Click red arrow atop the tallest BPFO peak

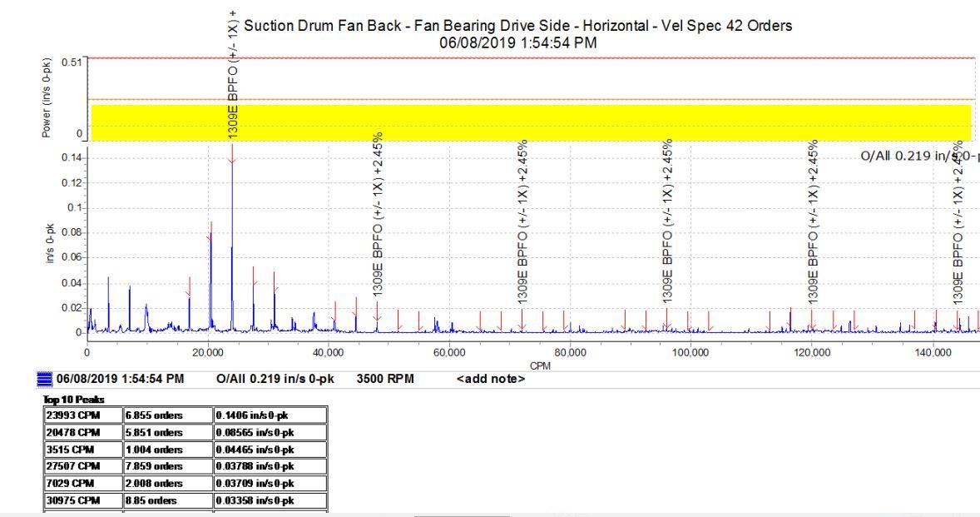(x=231, y=155)
